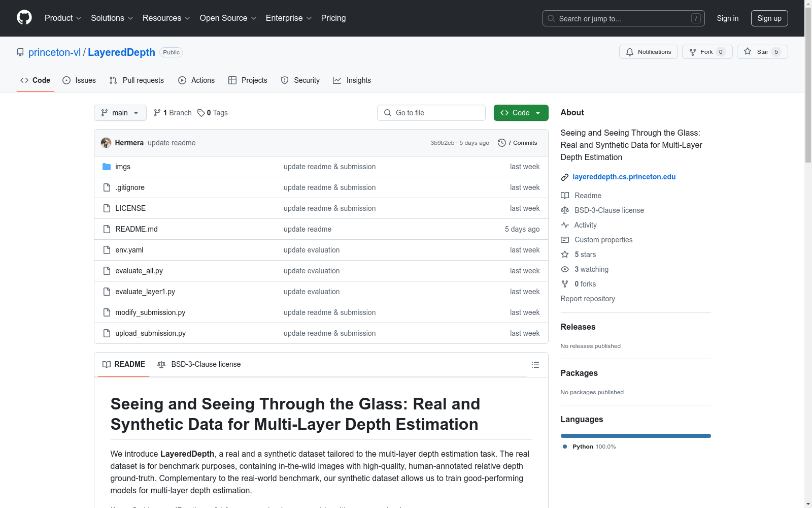812x508 pixels.
Task: Open the Insights tab
Action: [352, 80]
